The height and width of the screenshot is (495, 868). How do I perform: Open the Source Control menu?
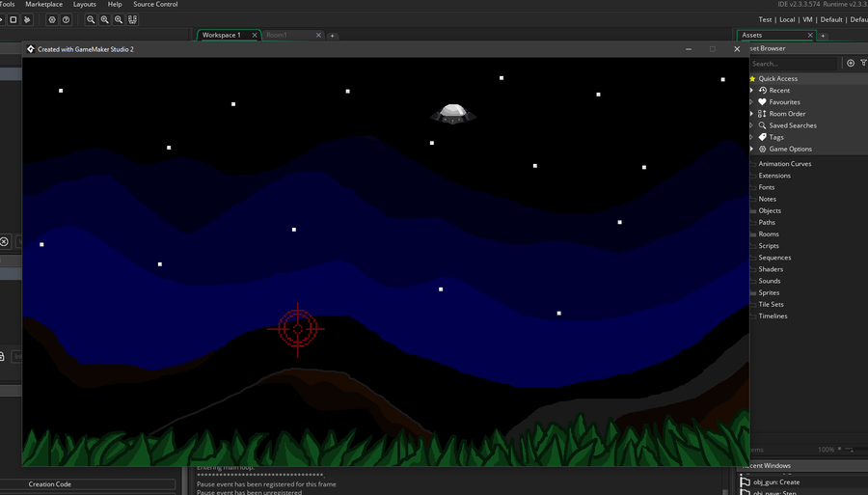[155, 4]
